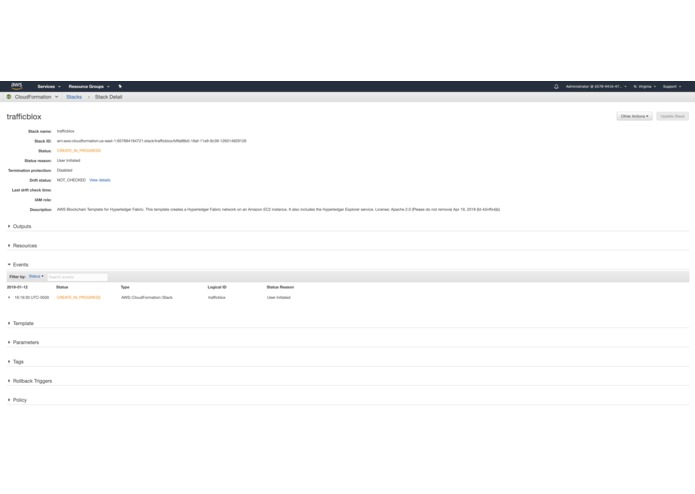Expand the Policy section
Viewport: 695px width, 494px height.
pyautogui.click(x=17, y=400)
